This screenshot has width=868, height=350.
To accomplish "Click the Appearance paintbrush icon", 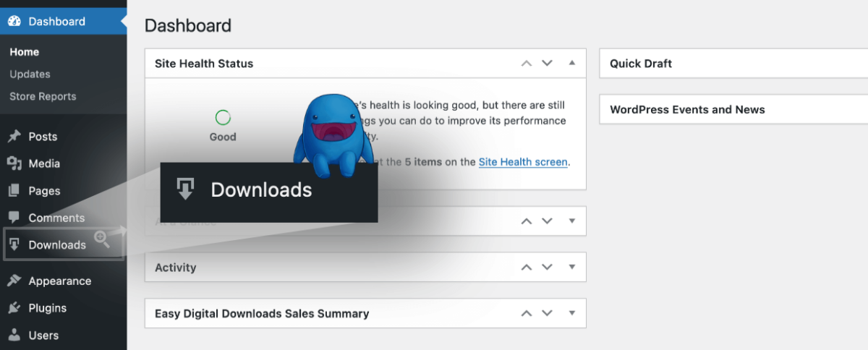I will tap(14, 281).
